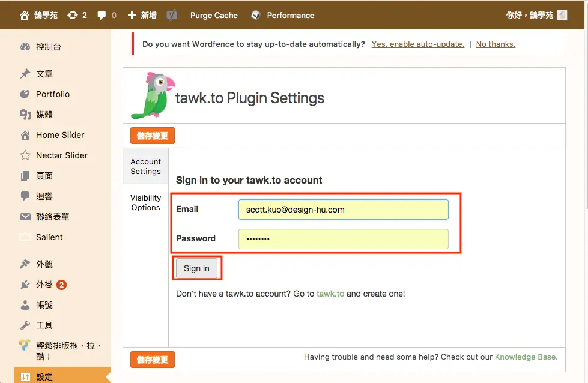The width and height of the screenshot is (588, 383).
Task: Click the Portfolio sidebar icon
Action: click(25, 94)
